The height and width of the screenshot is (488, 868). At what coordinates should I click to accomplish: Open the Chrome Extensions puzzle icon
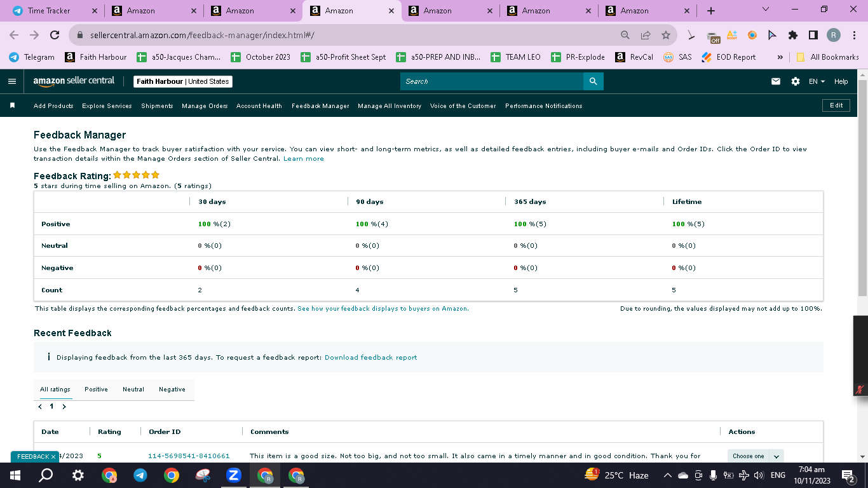click(x=793, y=36)
